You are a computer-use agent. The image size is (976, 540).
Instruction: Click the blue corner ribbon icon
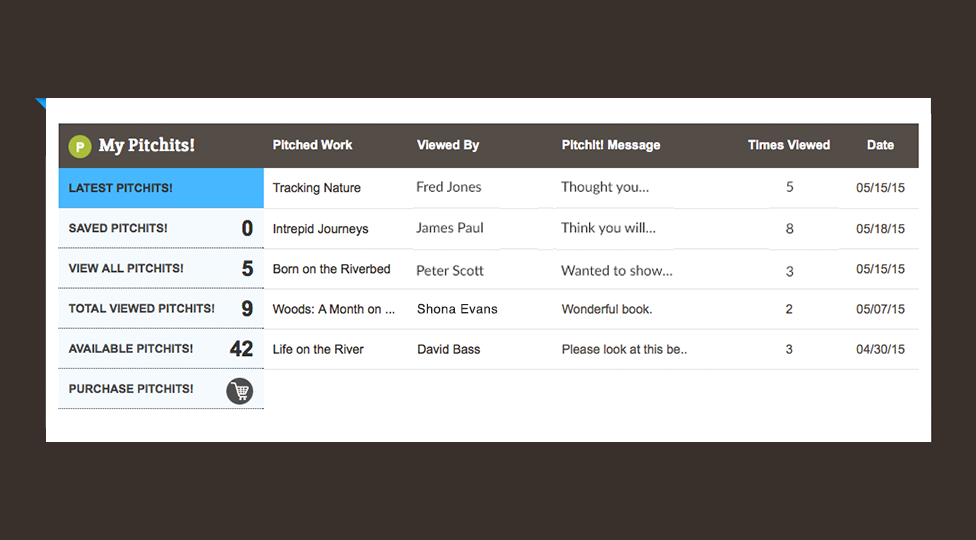point(41,103)
